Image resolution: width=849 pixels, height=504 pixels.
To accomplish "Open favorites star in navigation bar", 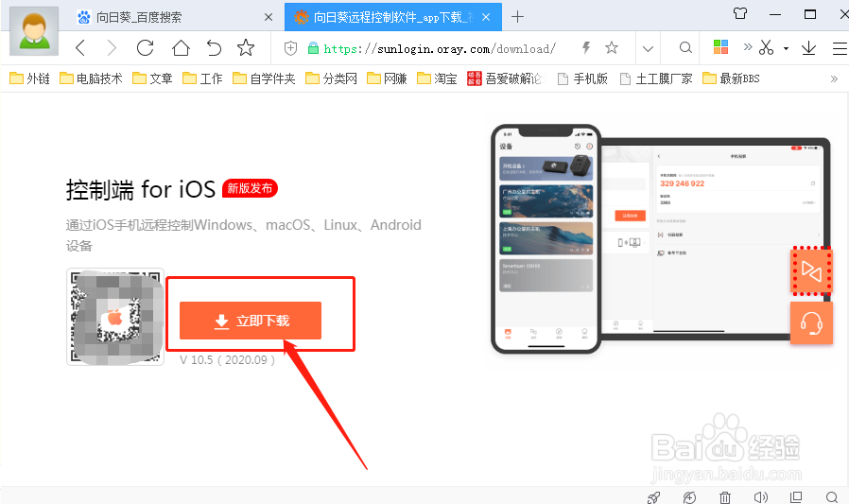I will [246, 48].
